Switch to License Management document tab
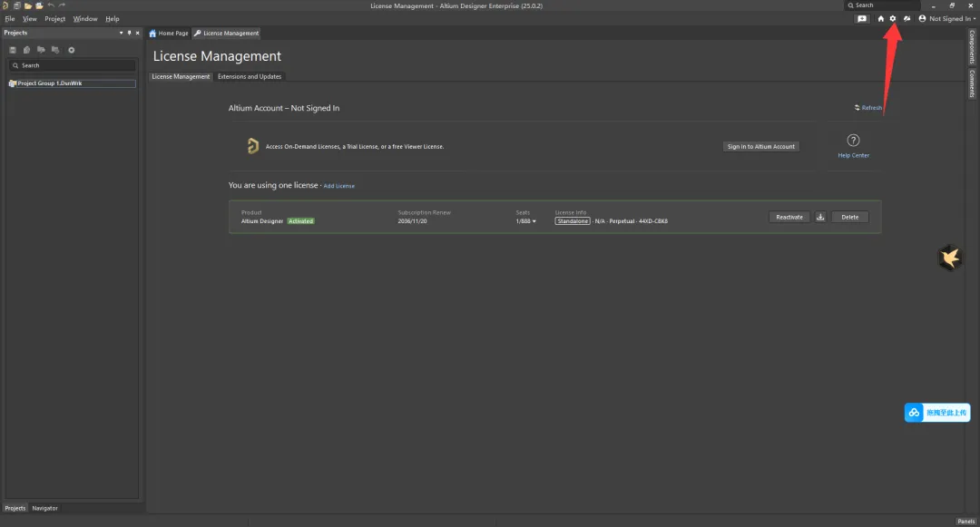Viewport: 980px width, 527px height. tap(226, 33)
